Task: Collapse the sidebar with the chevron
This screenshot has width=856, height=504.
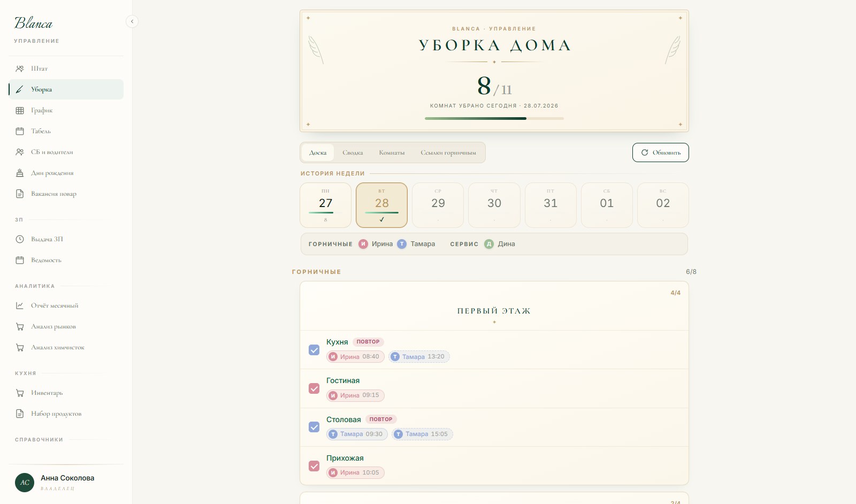Action: pos(132,21)
